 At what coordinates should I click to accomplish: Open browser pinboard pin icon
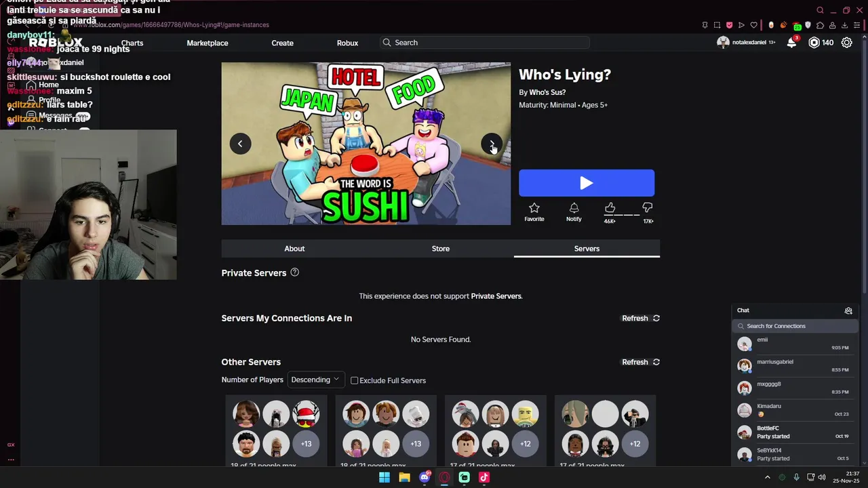coord(705,25)
